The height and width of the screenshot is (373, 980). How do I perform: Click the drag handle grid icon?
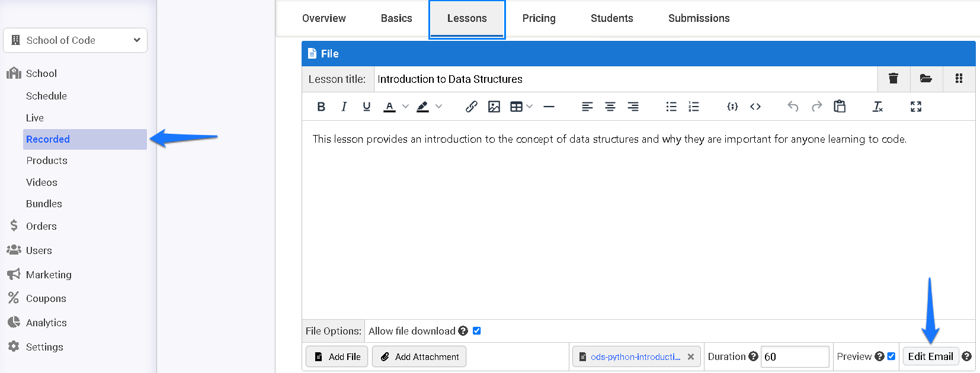pos(959,79)
